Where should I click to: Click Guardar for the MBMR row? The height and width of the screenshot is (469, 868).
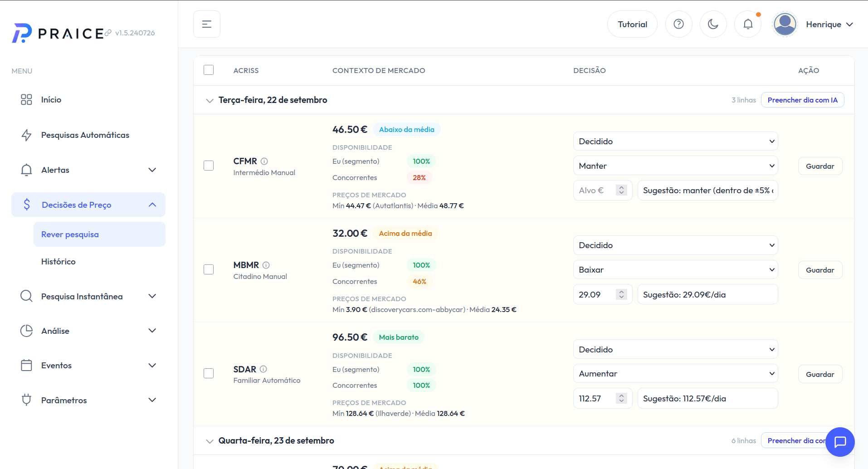click(x=820, y=270)
